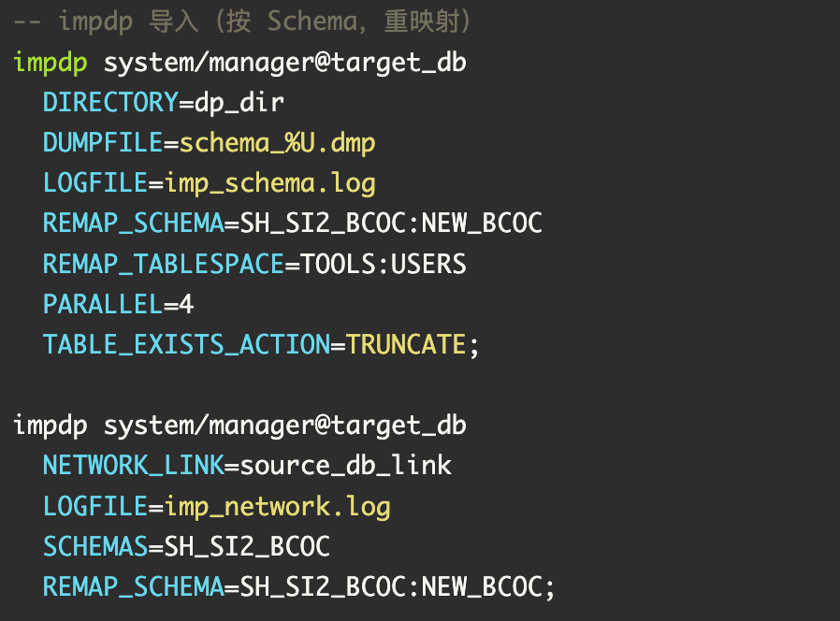Click the green impdp command keyword
This screenshot has height=621, width=840.
pyautogui.click(x=50, y=63)
